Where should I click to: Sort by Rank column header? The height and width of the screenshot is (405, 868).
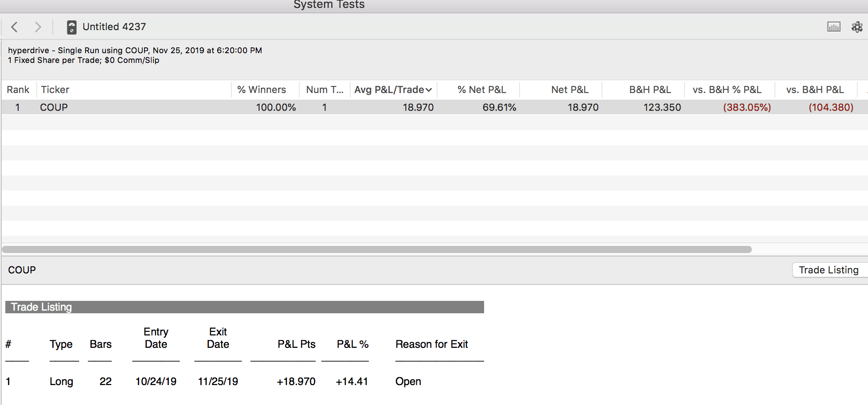18,90
